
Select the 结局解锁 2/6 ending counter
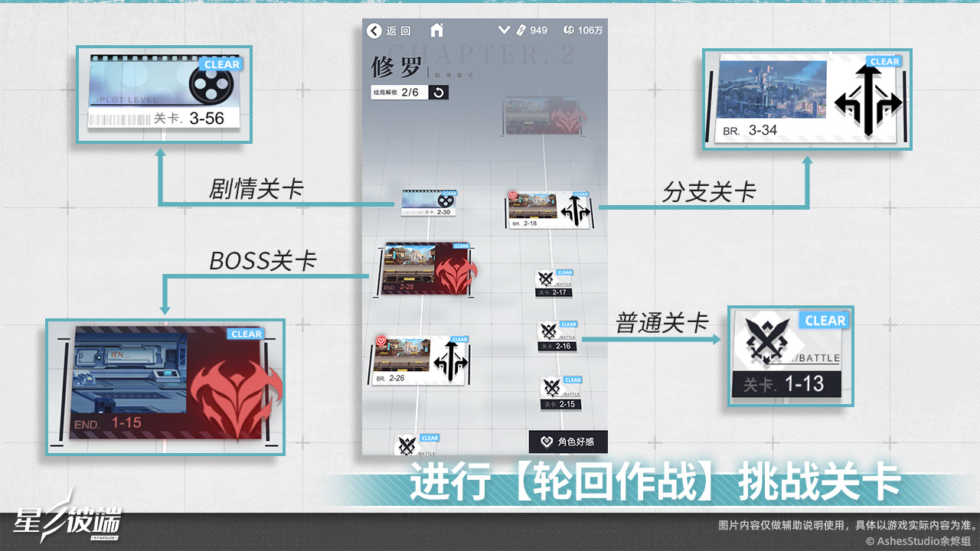[x=400, y=93]
